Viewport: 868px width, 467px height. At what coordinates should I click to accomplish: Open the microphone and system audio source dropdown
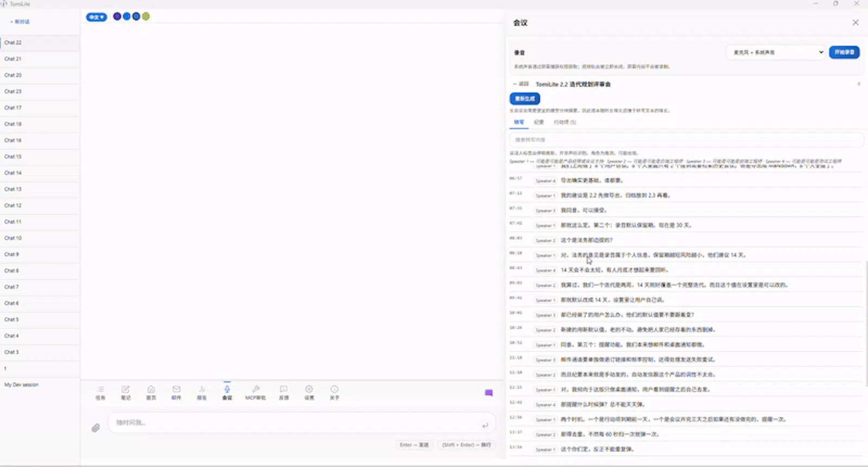tap(776, 52)
